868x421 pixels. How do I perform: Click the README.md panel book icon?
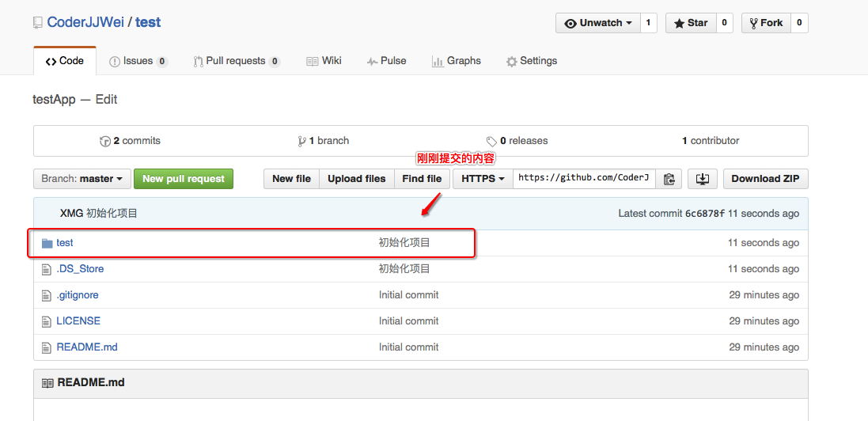(48, 383)
